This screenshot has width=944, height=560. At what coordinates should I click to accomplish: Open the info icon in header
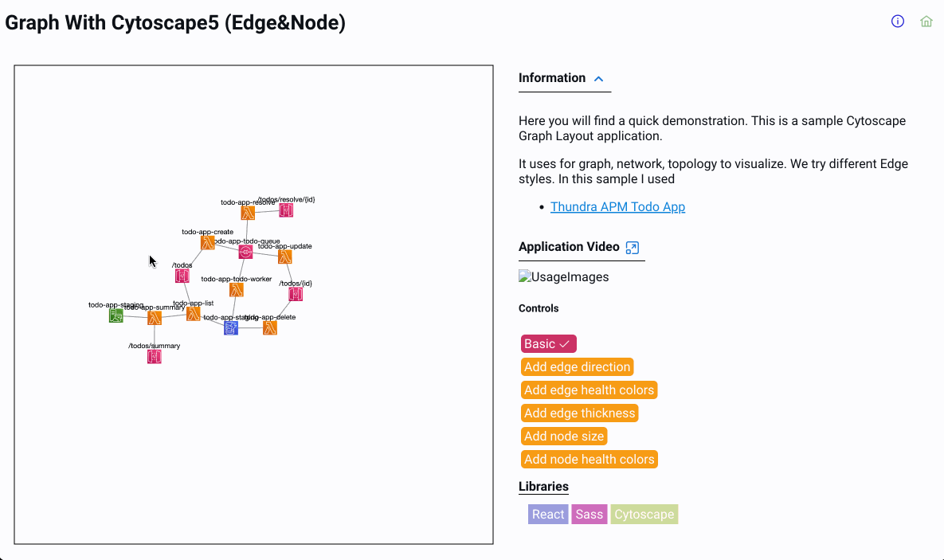click(898, 22)
